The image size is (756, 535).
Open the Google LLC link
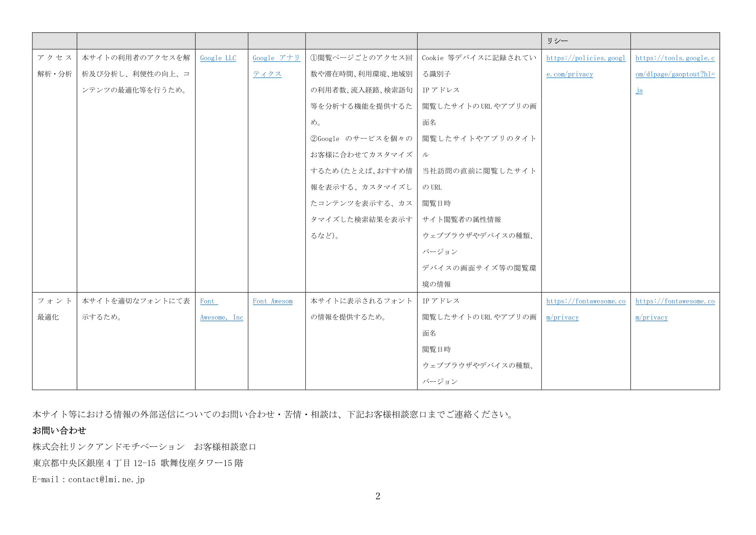pyautogui.click(x=218, y=58)
